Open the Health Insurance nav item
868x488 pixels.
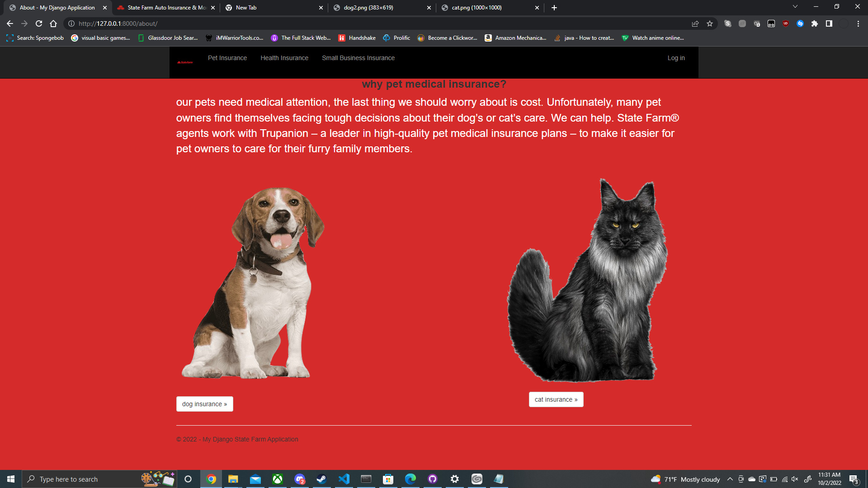284,58
